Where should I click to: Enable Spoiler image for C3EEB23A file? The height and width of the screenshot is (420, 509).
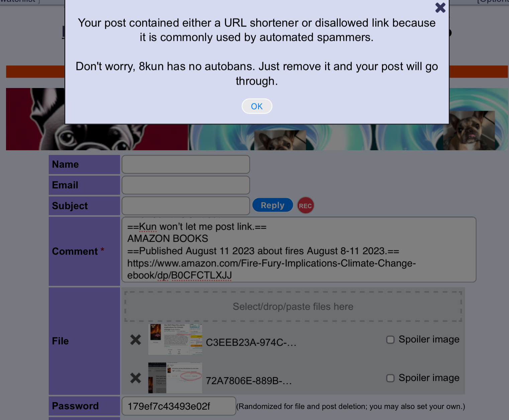coord(390,340)
